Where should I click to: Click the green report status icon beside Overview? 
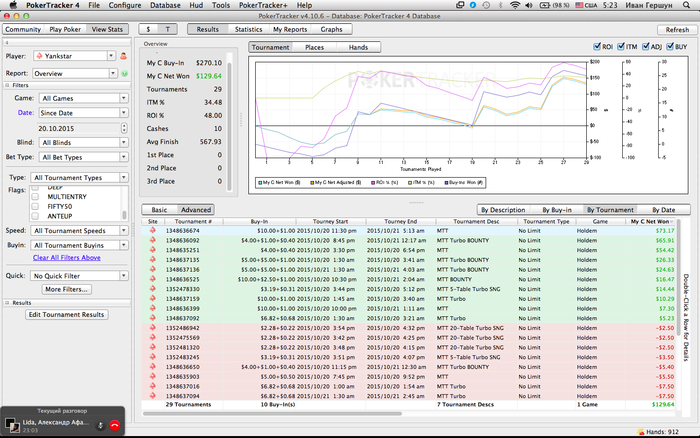[125, 73]
